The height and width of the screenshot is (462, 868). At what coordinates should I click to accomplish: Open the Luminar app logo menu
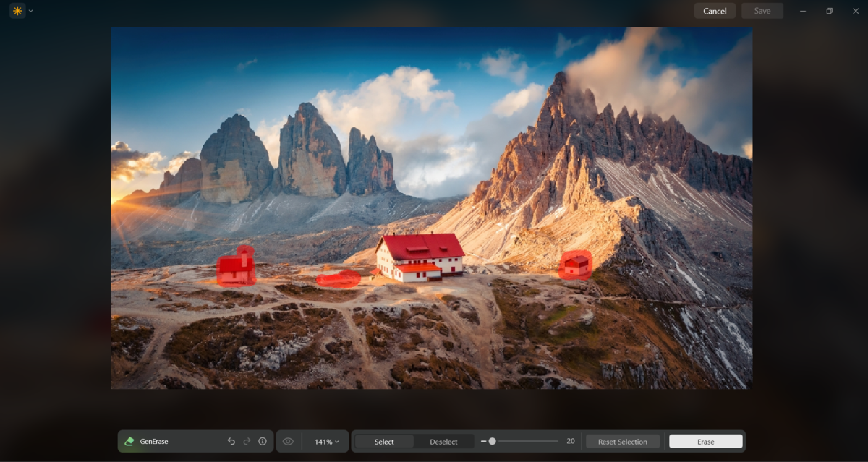[x=17, y=11]
